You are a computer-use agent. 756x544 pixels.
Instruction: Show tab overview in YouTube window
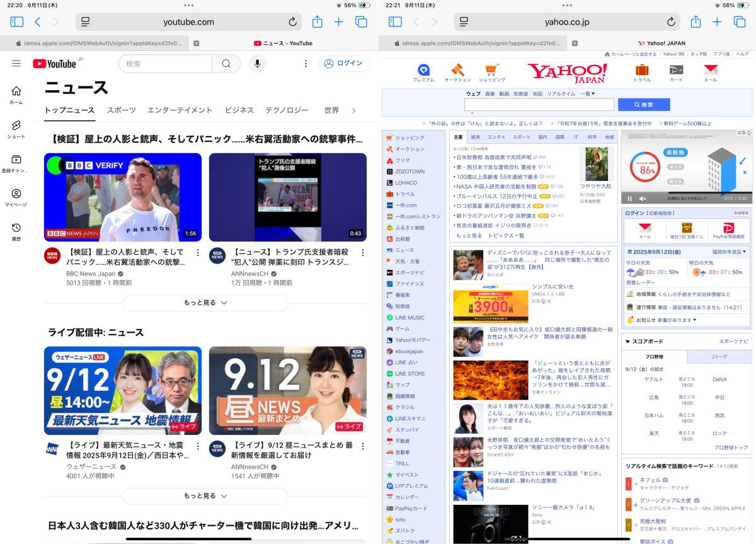tap(361, 22)
